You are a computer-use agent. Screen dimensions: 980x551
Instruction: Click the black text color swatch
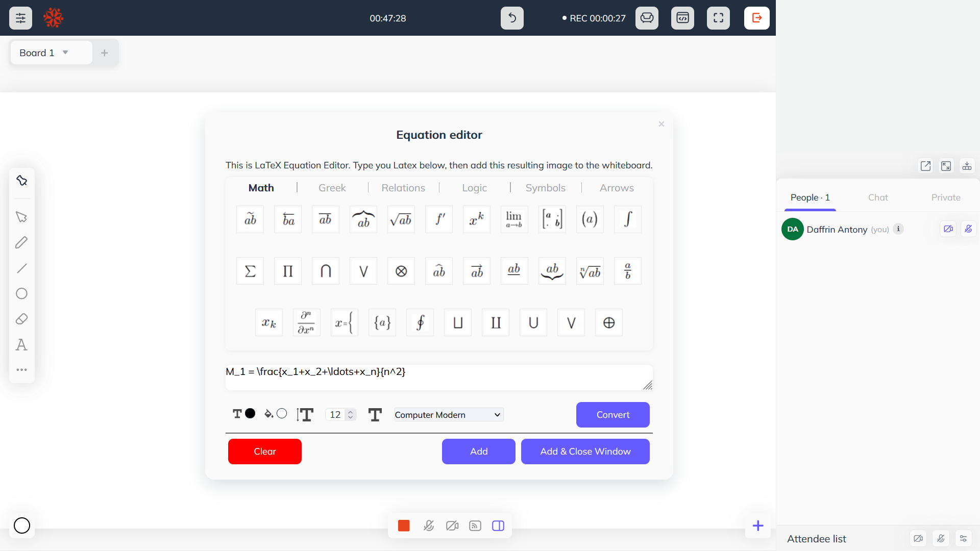250,414
